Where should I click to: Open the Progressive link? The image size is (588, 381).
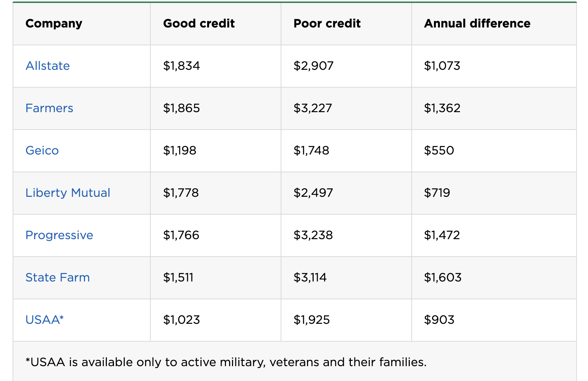tap(59, 235)
